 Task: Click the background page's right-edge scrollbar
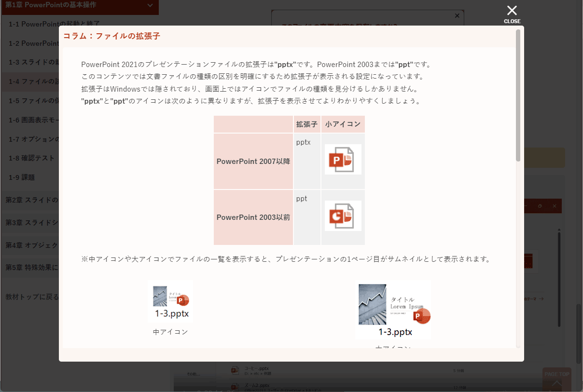point(579,334)
